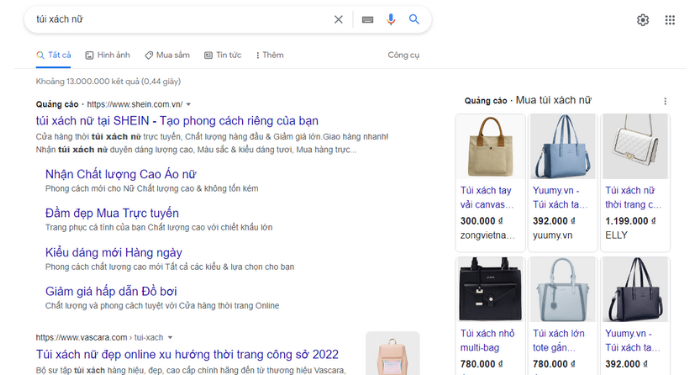This screenshot has width=700, height=375.
Task: Open Google apps grid
Action: click(x=670, y=20)
